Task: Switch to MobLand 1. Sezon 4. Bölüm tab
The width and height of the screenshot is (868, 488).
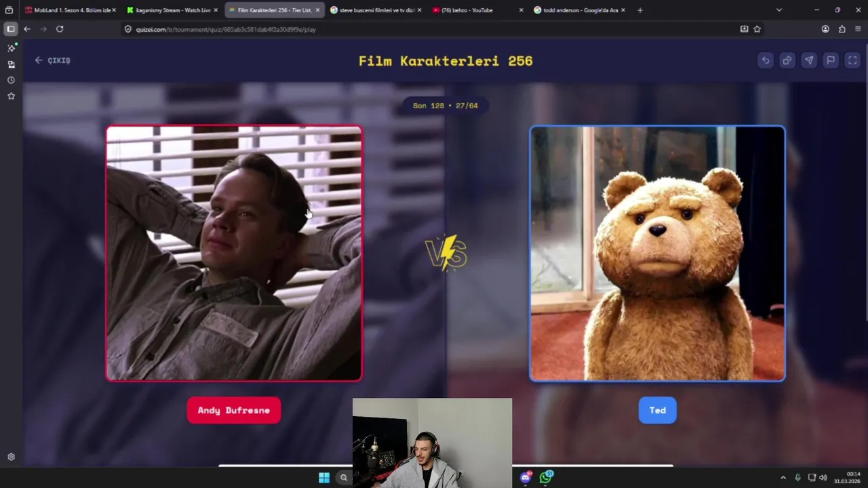Action: click(71, 10)
